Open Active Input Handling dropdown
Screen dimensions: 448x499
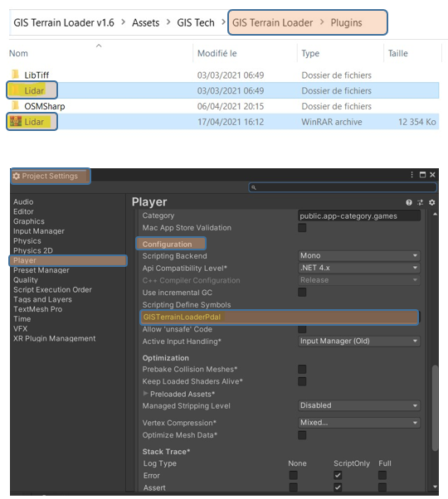359,342
